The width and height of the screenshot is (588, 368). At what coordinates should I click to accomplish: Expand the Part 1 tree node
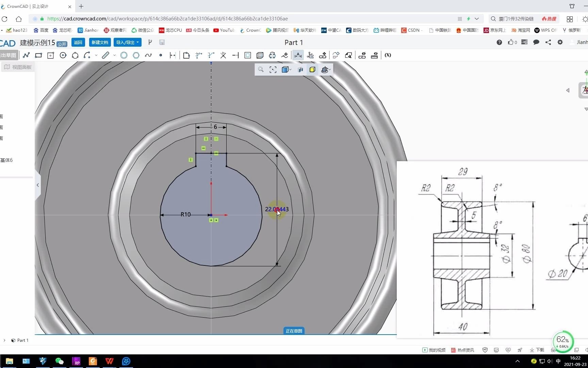[x=4, y=340]
